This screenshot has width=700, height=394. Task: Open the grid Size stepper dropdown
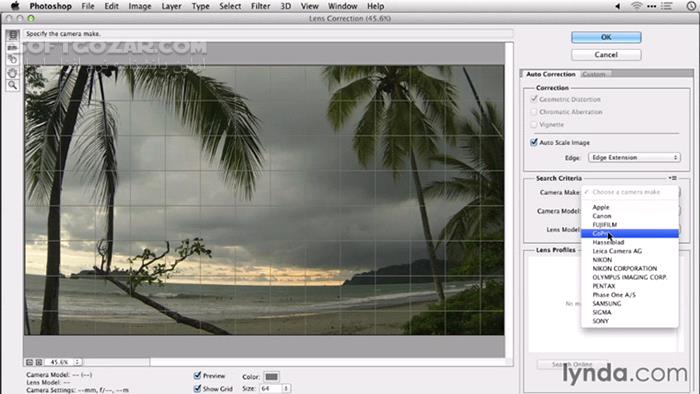(286, 389)
